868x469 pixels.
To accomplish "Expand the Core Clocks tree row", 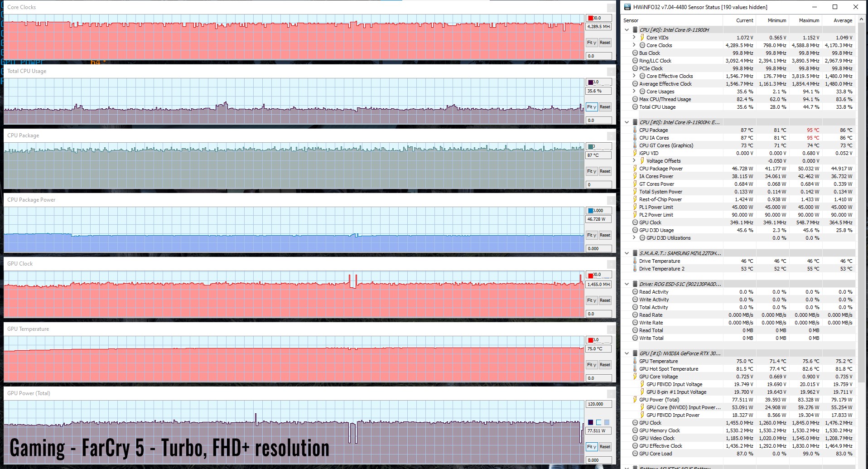I will tap(634, 45).
